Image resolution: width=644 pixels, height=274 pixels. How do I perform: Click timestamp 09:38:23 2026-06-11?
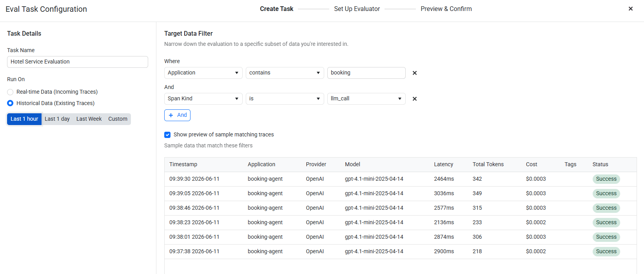coord(194,223)
